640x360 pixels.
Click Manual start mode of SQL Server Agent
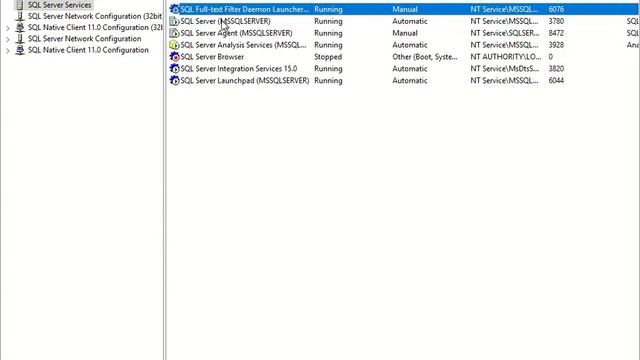405,33
